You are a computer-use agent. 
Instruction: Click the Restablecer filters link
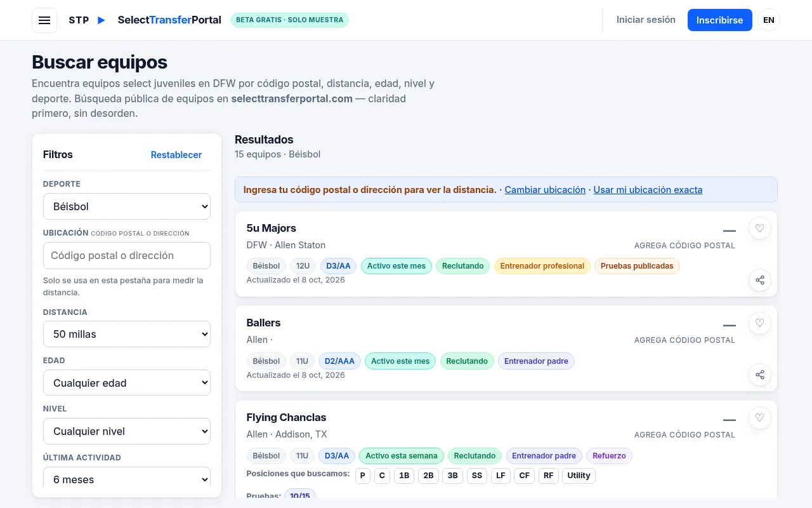176,155
